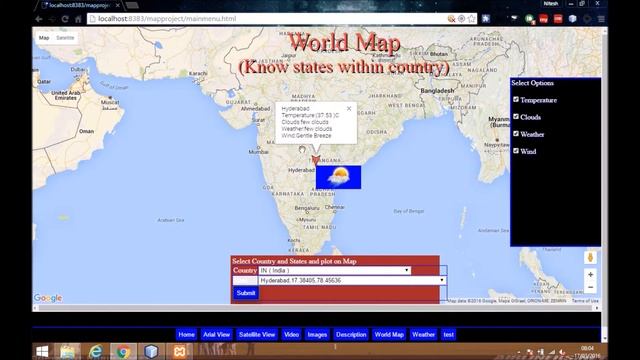Screen dimensions: 640x360
Task: Open the Windows Start button
Action: pos(42,351)
